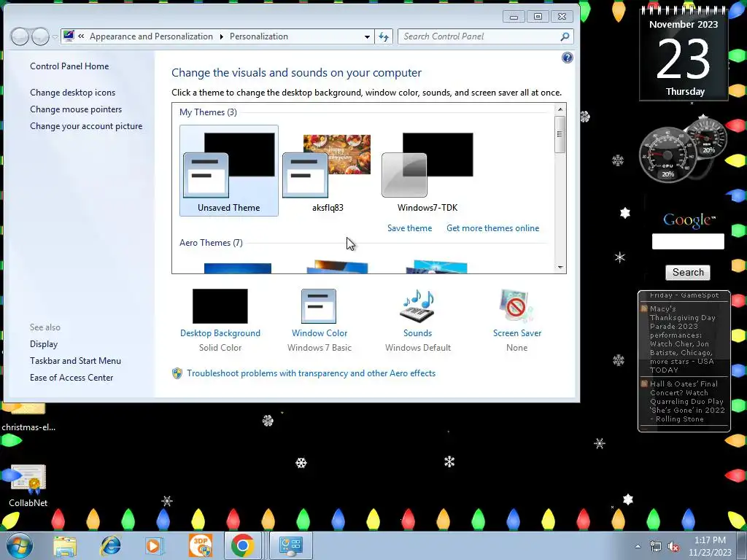Screen dimensions: 747x560
Task: Click the muted volume tray icon
Action: 673,547
